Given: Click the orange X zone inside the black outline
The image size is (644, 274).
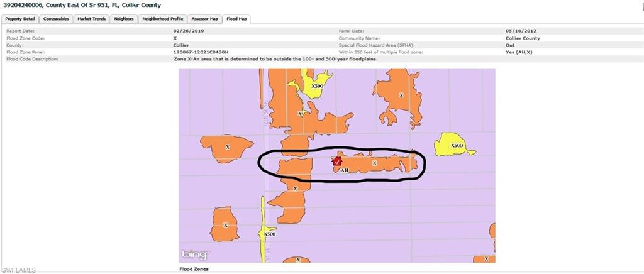Looking at the screenshot, I should [374, 163].
